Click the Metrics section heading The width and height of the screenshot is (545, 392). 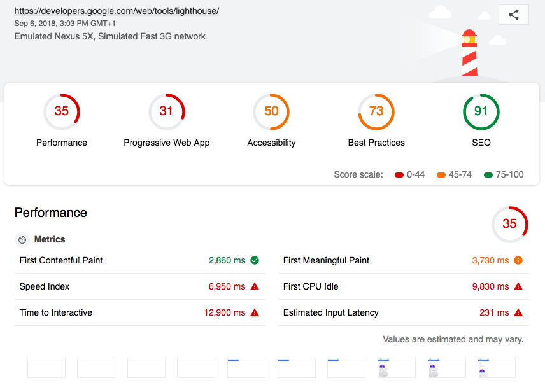pyautogui.click(x=50, y=239)
